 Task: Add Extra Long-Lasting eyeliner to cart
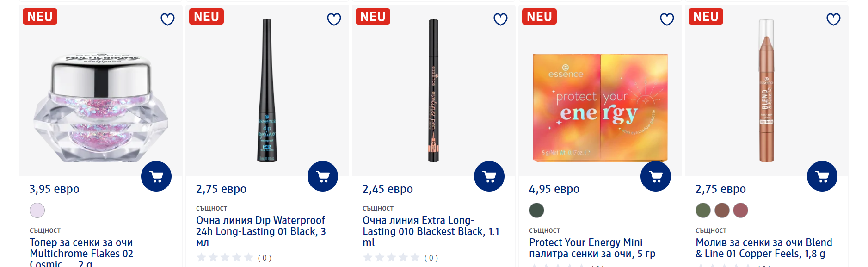click(489, 176)
